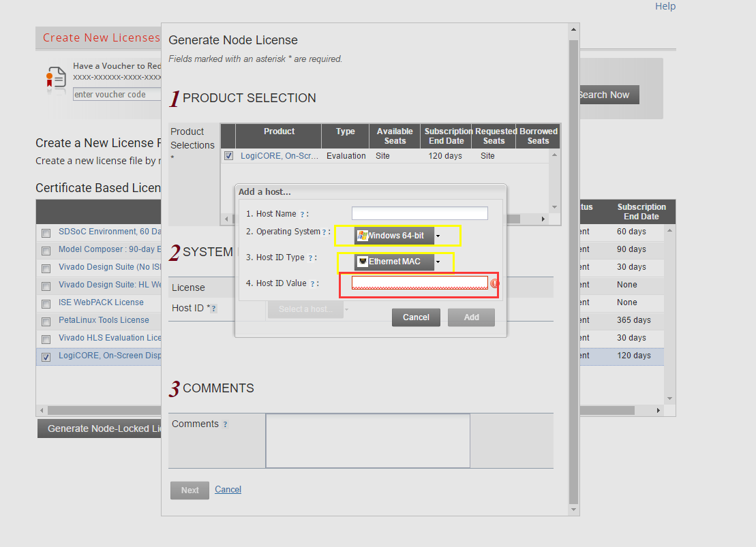Open the Host ID Type dropdown
Viewport: 756px width, 547px height.
(x=438, y=262)
